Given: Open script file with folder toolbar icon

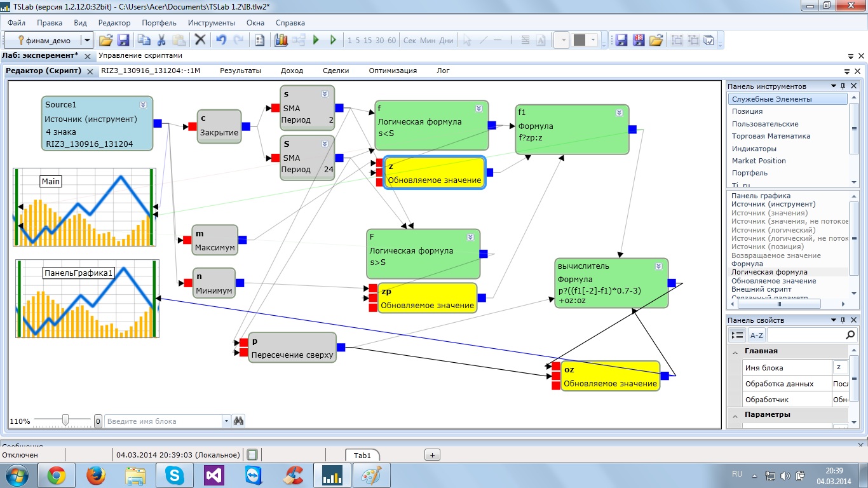Looking at the screenshot, I should pos(105,40).
